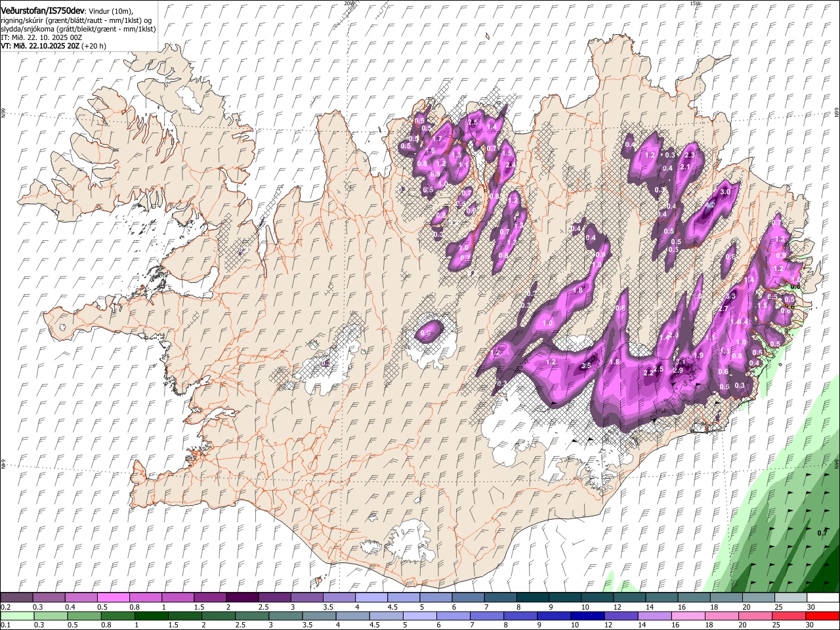Viewport: 840px width, 630px height.
Task: Click the bright pink upper legend swatch 0.5–0.8
Action: point(113,597)
